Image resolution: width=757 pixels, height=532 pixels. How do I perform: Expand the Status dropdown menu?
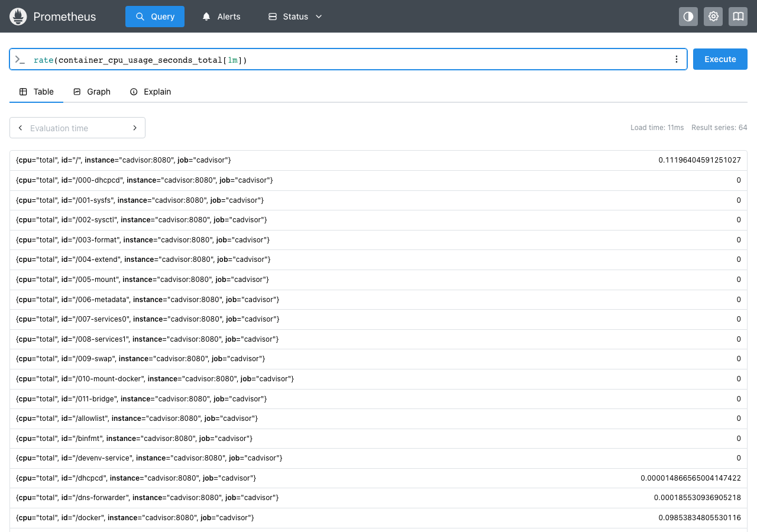pos(295,17)
